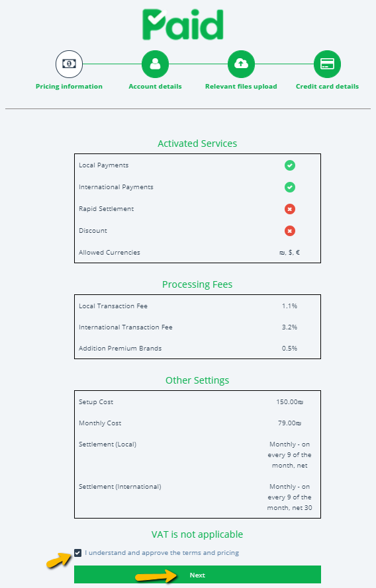Click the Discount red X icon
Viewport: 376px width, 588px height.
click(290, 231)
